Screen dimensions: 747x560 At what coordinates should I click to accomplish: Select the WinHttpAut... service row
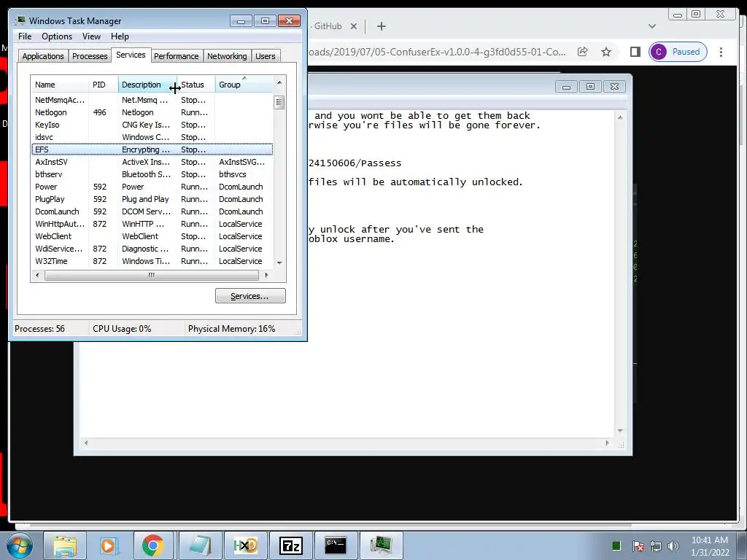[152, 224]
